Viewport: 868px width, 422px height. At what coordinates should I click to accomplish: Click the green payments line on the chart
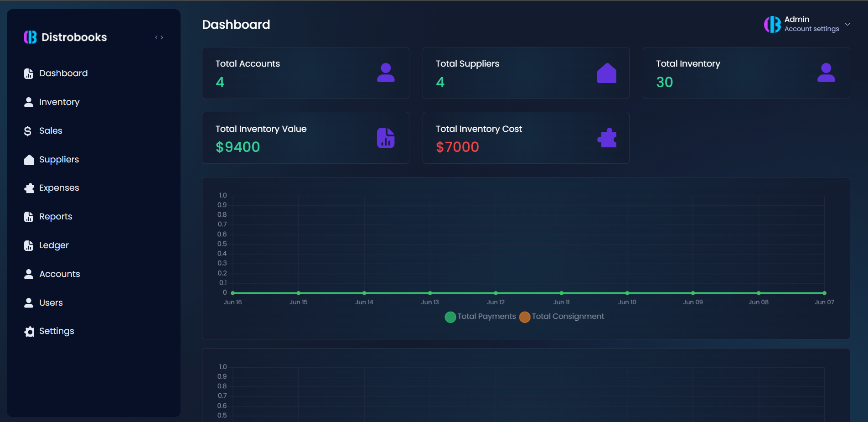click(524, 293)
